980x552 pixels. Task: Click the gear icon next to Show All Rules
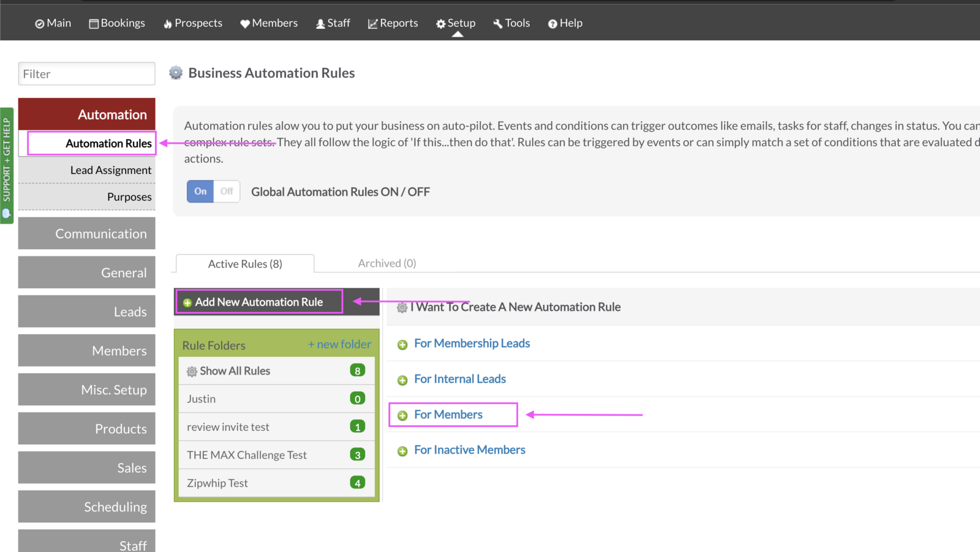(192, 371)
